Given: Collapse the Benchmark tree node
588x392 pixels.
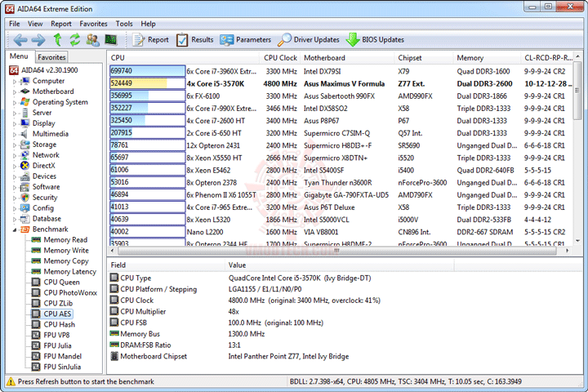Looking at the screenshot, I should (15, 229).
